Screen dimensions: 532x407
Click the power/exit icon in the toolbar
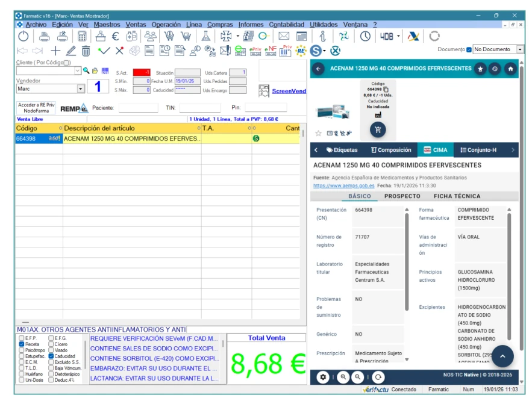coord(23,36)
